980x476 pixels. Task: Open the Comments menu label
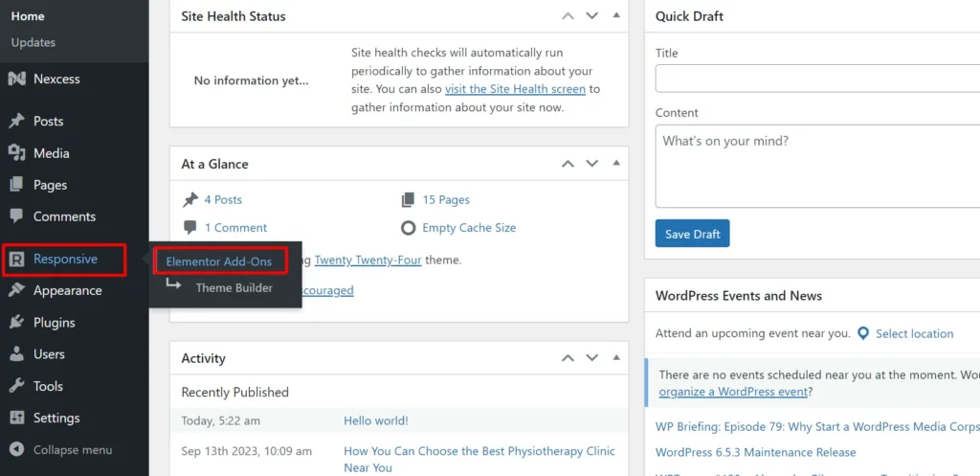(64, 216)
